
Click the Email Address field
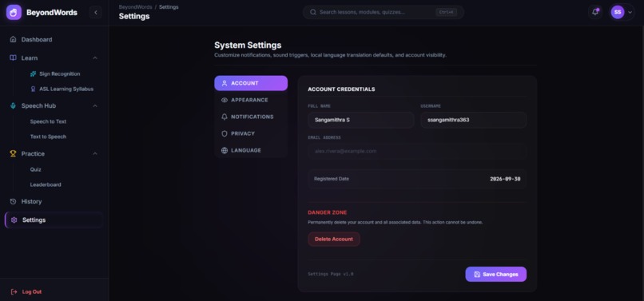pos(417,151)
